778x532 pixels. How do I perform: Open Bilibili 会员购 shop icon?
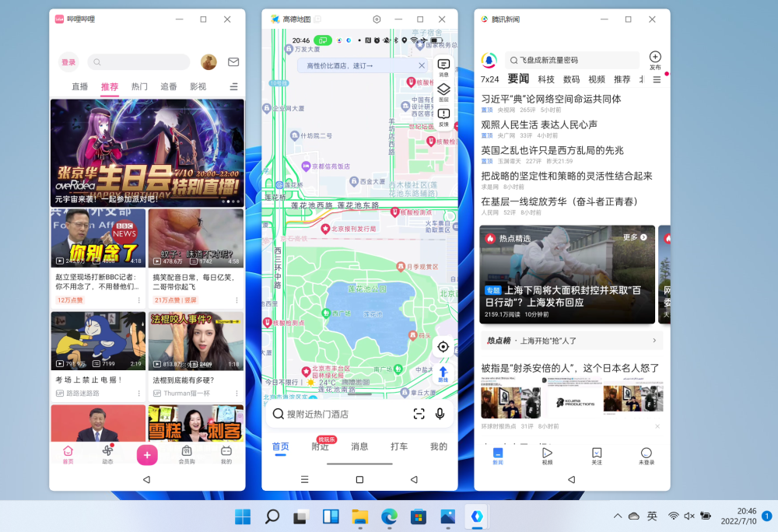[x=187, y=453]
